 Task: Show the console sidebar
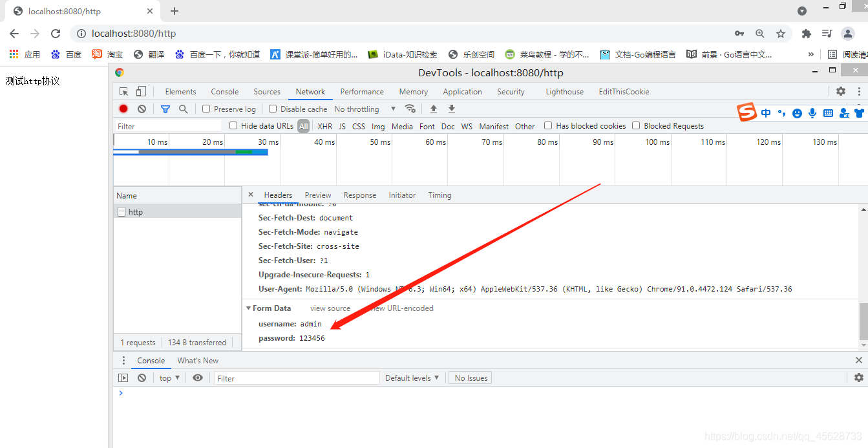tap(123, 378)
